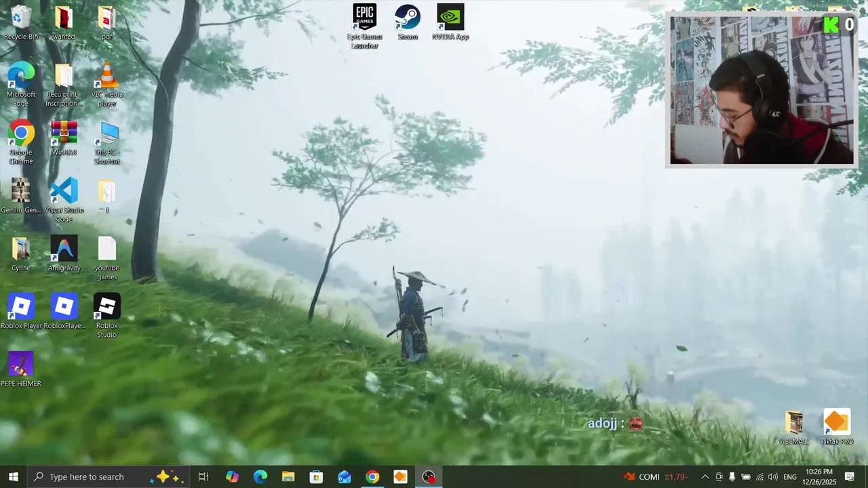
Task: Click the Meet Now camera tray icon
Action: point(719,476)
